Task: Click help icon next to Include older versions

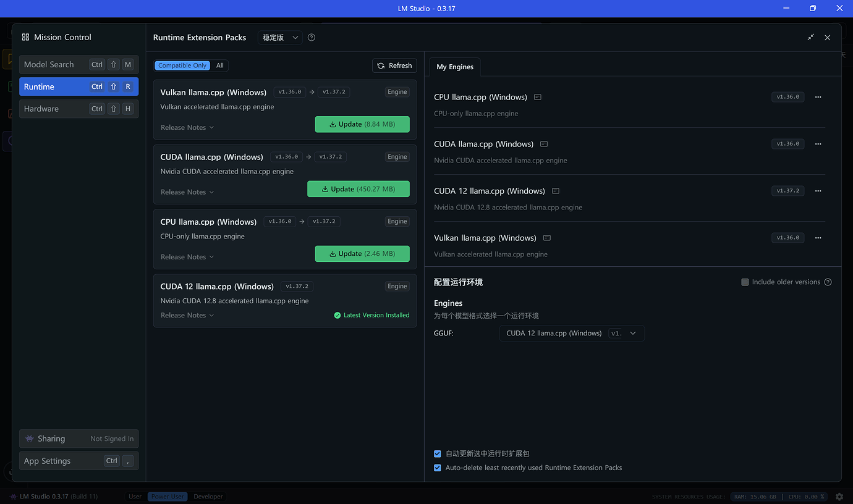Action: (x=828, y=282)
